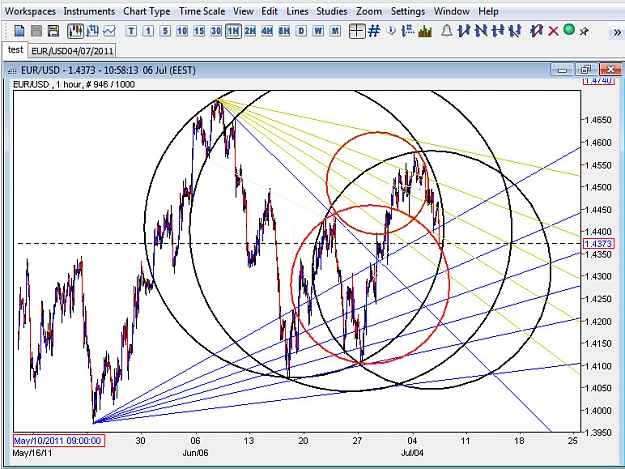Click the grayed-out open icon
This screenshot has height=469, width=625.
36,31
